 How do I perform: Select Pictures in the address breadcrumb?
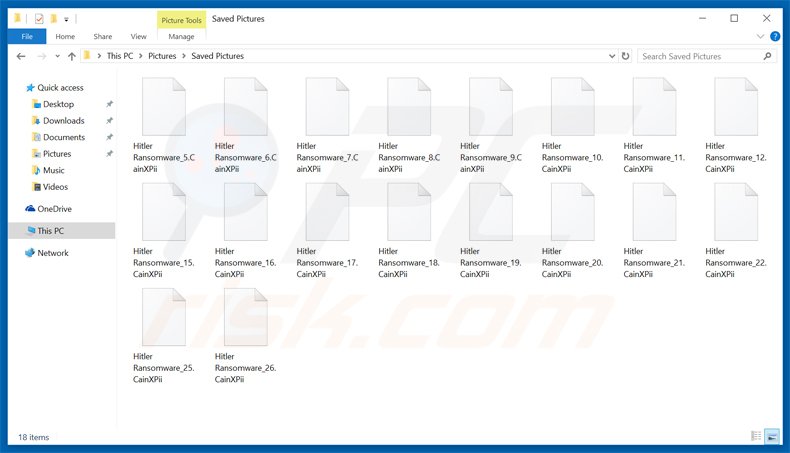pos(162,56)
